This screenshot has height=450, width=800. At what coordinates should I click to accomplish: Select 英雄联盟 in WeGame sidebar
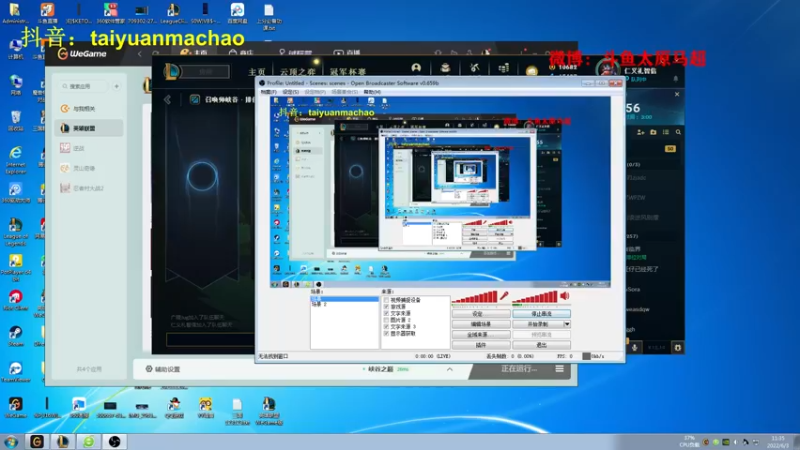[x=89, y=128]
